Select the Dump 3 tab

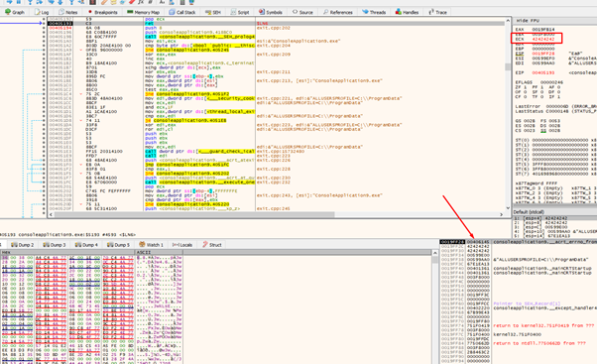tap(55, 245)
